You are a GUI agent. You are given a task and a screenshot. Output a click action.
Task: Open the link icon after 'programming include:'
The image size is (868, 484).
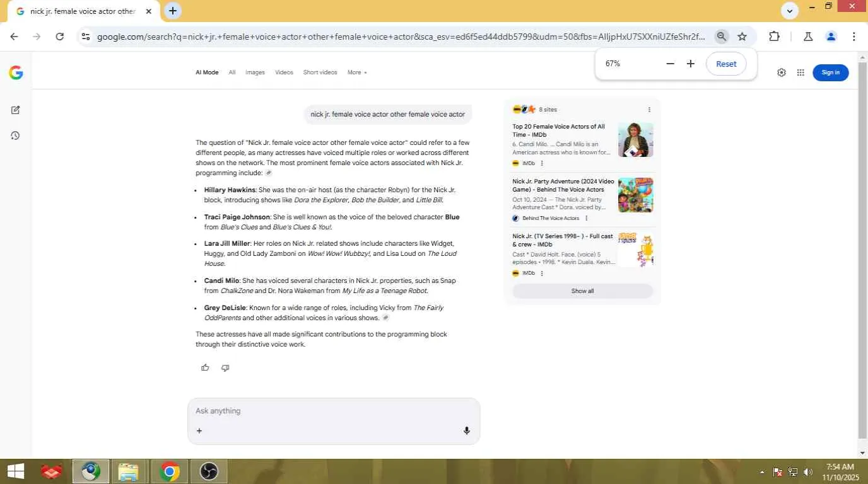269,173
